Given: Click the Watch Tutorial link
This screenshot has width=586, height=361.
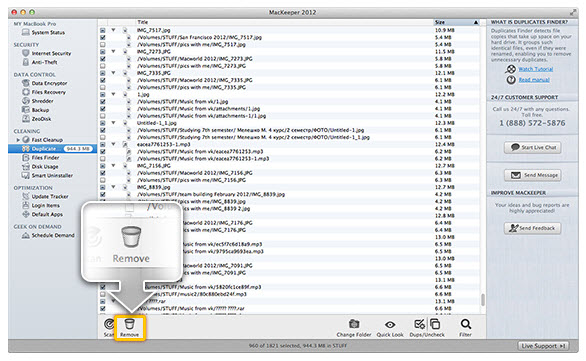Looking at the screenshot, I should [536, 69].
